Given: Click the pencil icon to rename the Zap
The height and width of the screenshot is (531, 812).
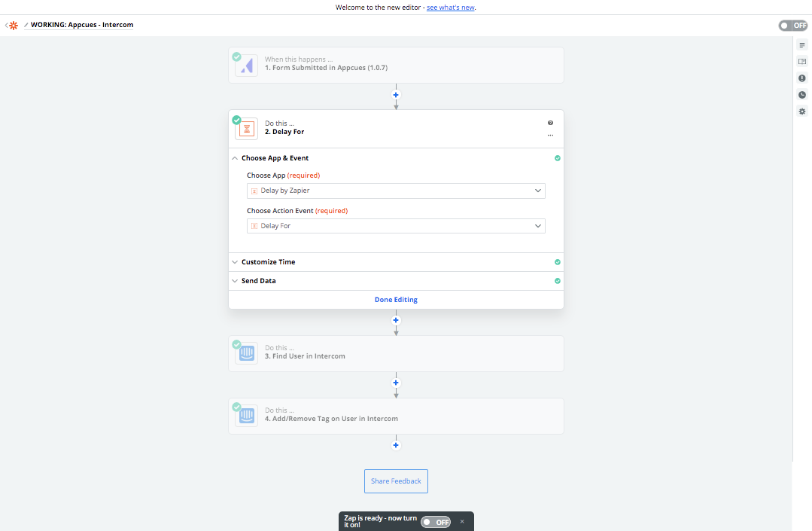Looking at the screenshot, I should (x=26, y=25).
